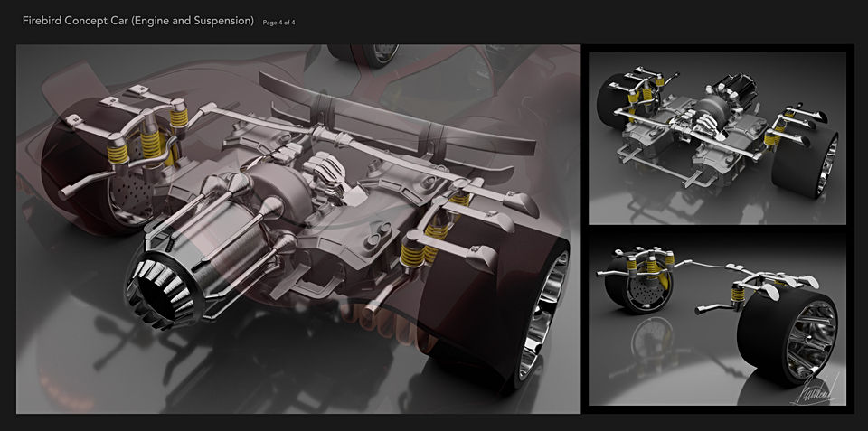The width and height of the screenshot is (868, 431).
Task: Open the top-right full chassis render
Action: click(x=717, y=138)
